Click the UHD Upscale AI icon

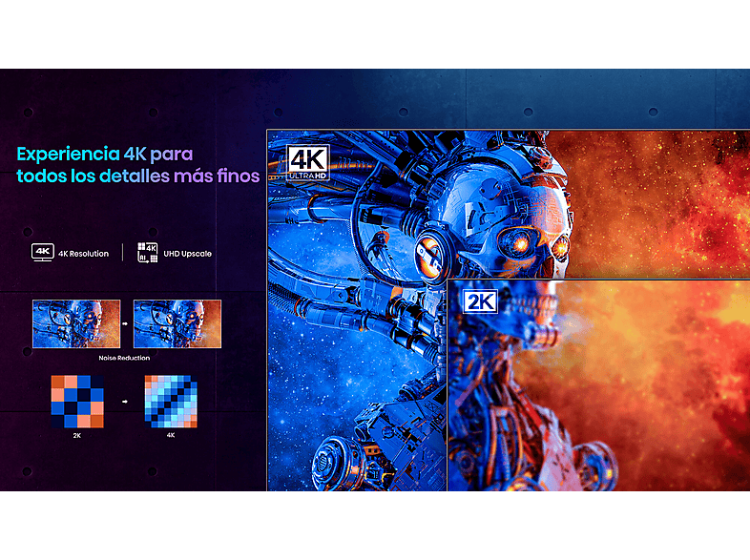tap(146, 253)
